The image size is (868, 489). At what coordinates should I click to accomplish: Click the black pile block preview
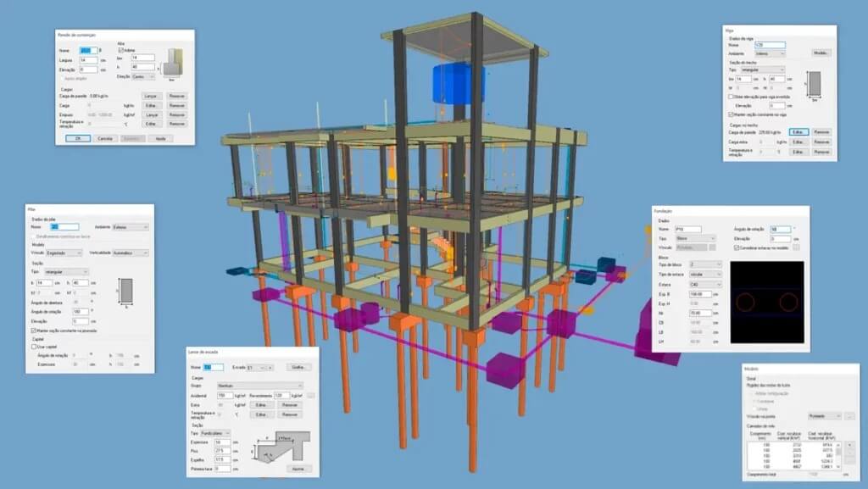tap(767, 302)
